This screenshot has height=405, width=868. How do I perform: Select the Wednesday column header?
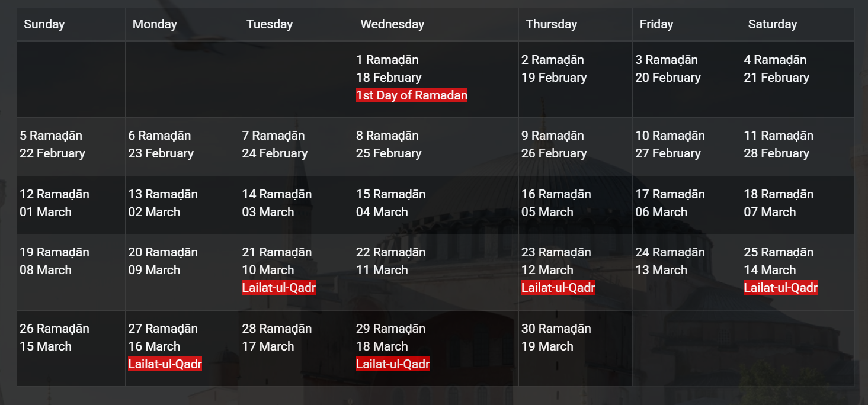pos(392,24)
